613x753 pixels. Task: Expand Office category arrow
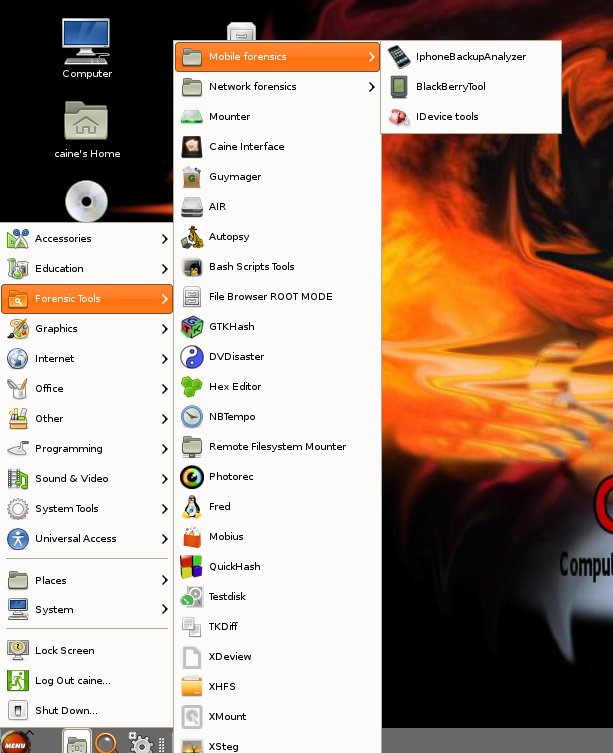point(164,389)
